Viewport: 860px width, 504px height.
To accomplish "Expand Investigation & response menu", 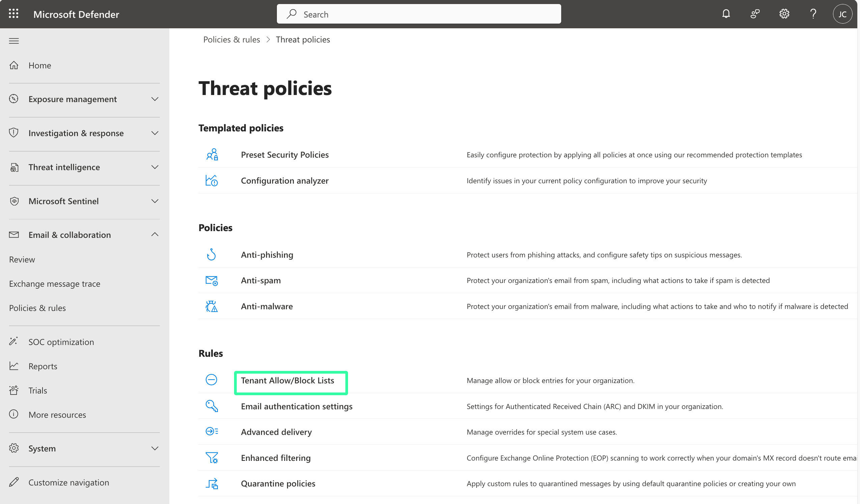I will coord(154,133).
